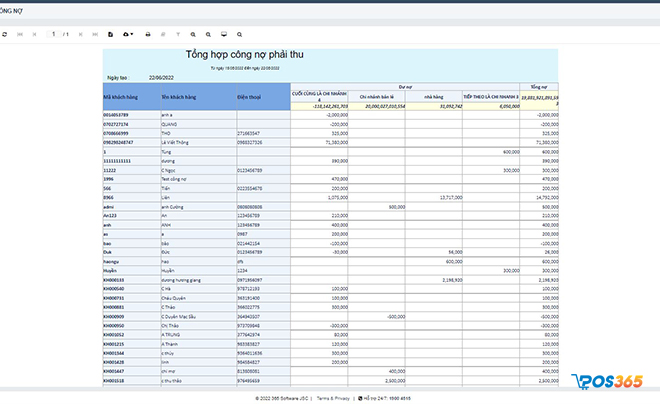Screen dimensions: 660x404
Task: Print the report using printer icon
Action: coord(148,35)
